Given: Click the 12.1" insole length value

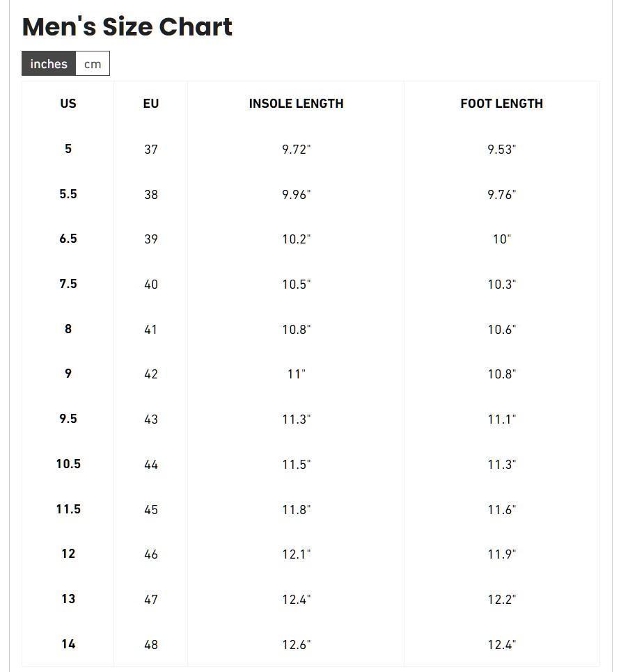Looking at the screenshot, I should pyautogui.click(x=297, y=554).
